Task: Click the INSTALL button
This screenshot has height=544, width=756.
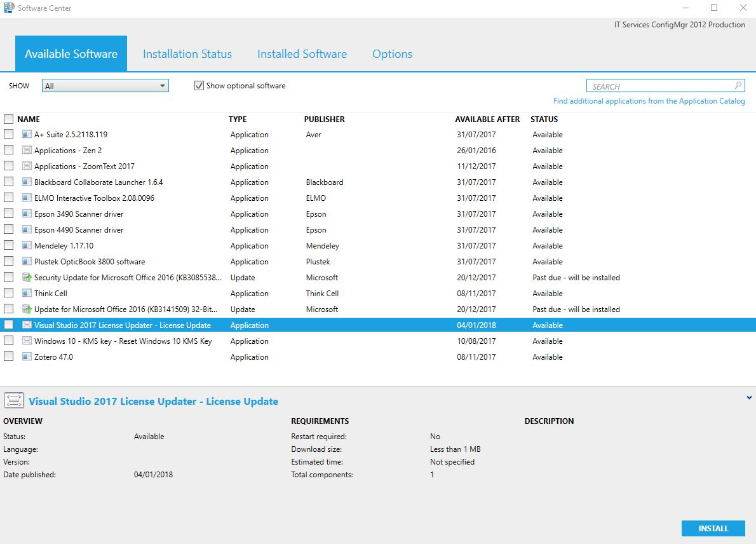Action: pos(713,528)
